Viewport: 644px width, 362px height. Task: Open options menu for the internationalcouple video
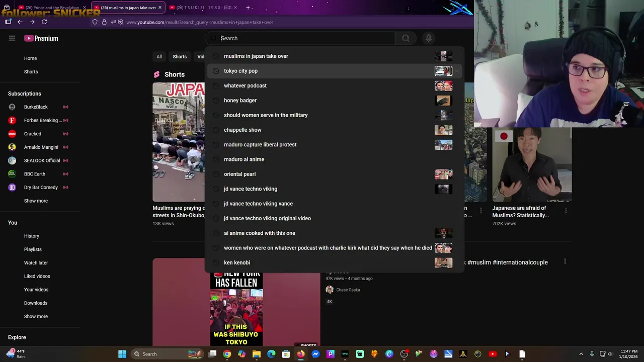(565, 261)
